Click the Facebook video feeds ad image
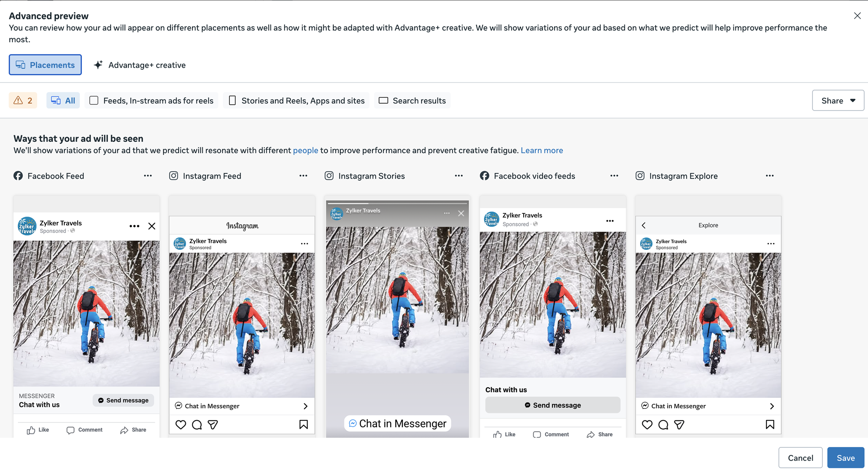 [x=553, y=304]
